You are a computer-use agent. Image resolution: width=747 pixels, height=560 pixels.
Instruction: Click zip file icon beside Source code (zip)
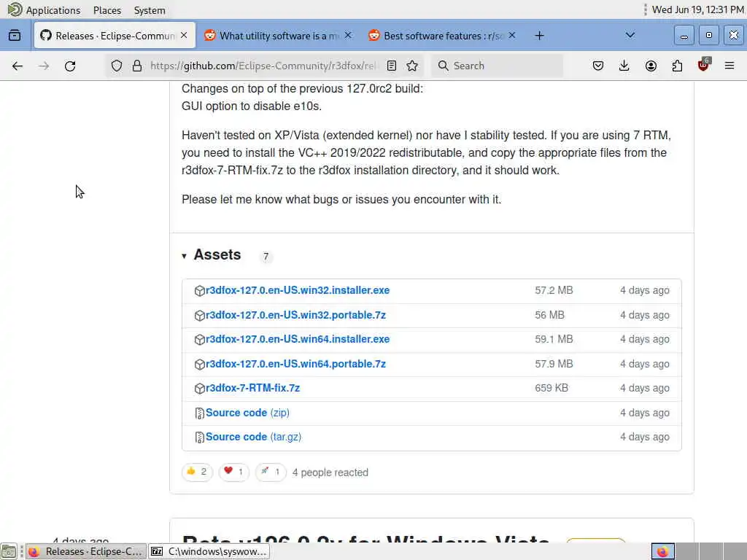pyautogui.click(x=200, y=413)
